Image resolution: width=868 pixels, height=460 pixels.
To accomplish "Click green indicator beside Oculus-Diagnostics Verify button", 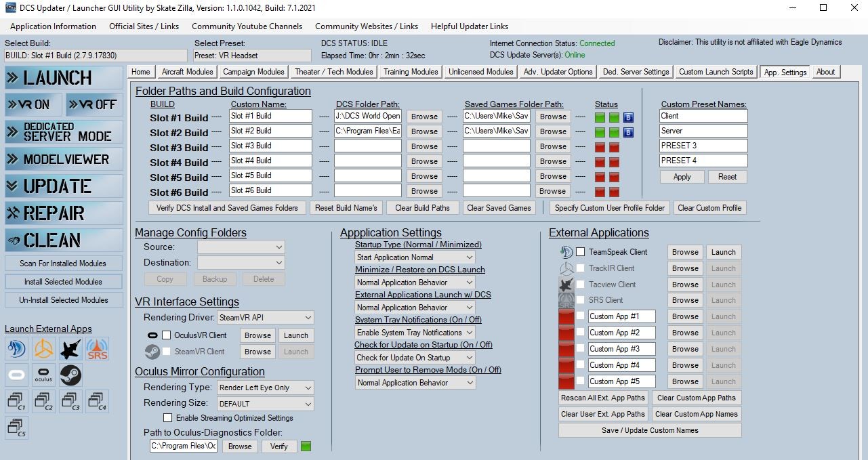I will [306, 446].
